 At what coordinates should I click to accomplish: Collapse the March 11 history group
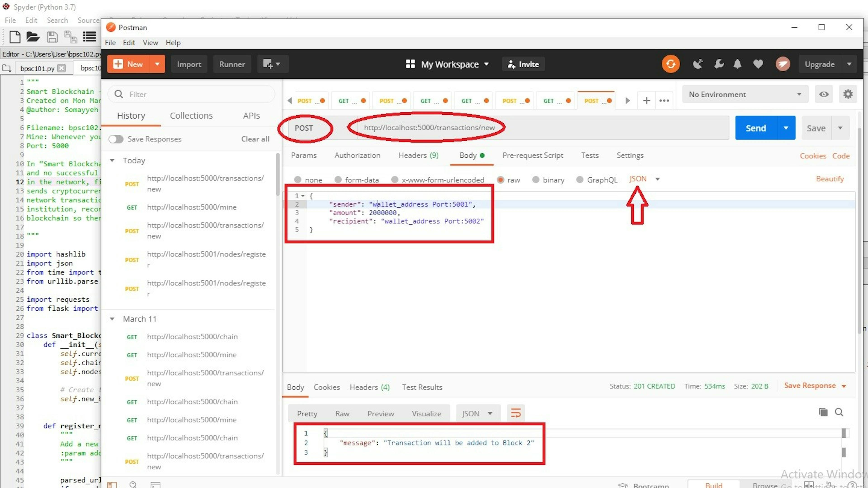point(112,319)
